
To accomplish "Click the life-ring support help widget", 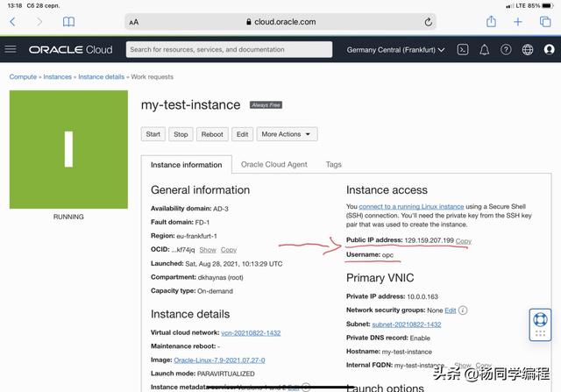I will tap(540, 321).
